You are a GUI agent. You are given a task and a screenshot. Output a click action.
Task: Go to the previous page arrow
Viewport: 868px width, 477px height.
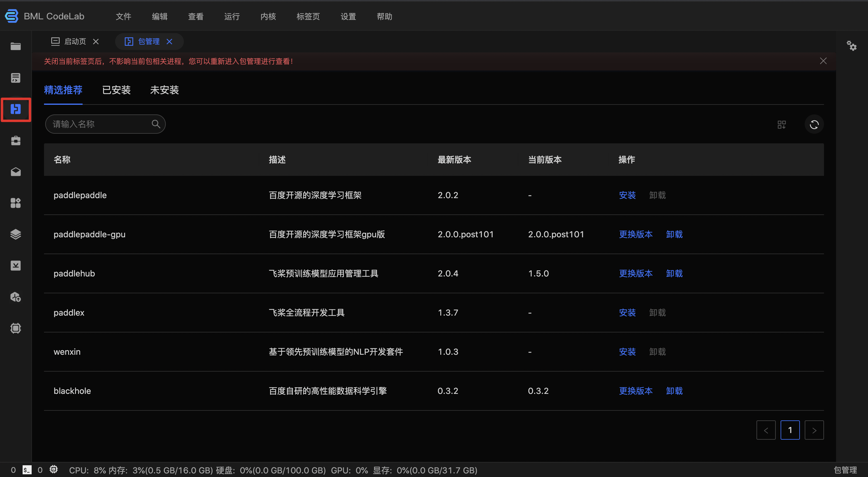point(766,430)
